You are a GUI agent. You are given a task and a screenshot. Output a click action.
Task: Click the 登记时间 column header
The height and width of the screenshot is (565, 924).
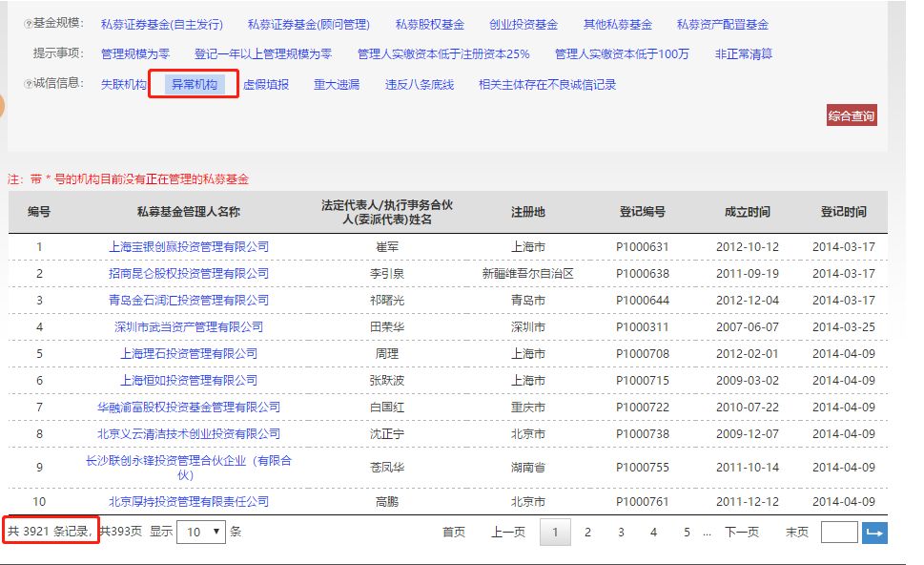coord(843,212)
